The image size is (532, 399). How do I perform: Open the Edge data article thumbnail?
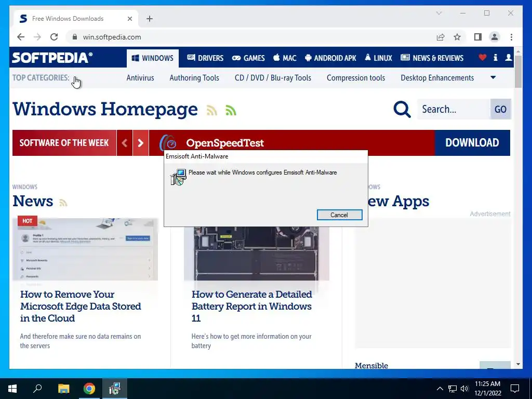point(85,249)
